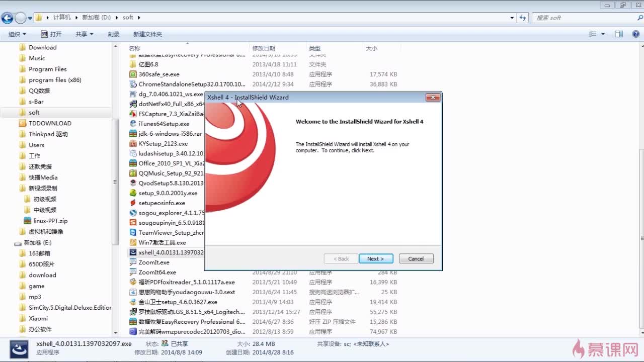Click the Explorer forward arrow button

tap(20, 18)
